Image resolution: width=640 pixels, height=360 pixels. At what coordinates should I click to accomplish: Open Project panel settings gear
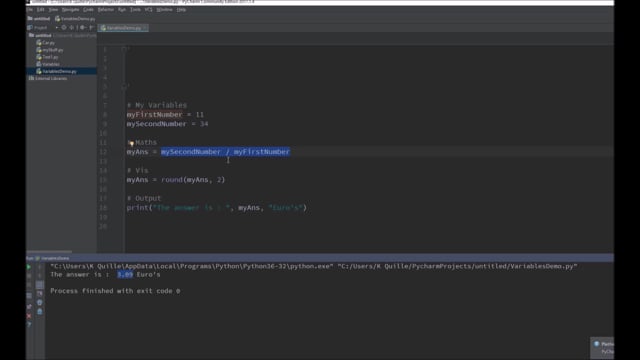(82, 28)
